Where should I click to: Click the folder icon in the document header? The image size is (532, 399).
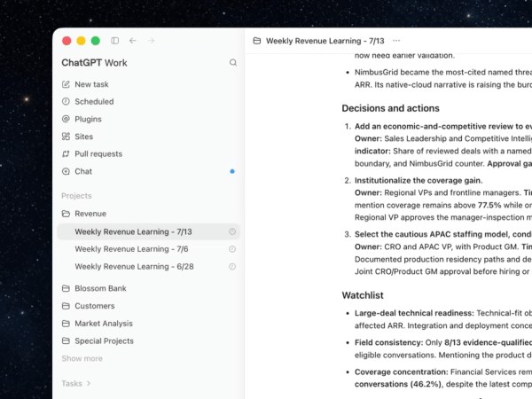[x=257, y=41]
